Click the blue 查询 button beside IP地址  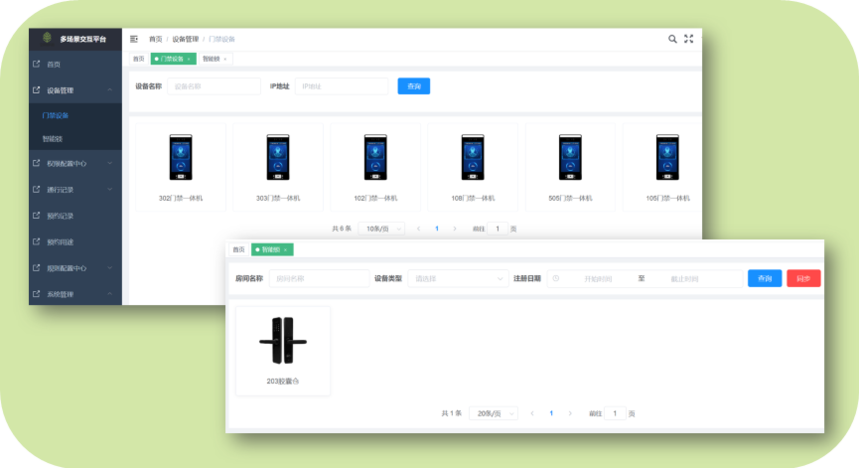click(413, 86)
